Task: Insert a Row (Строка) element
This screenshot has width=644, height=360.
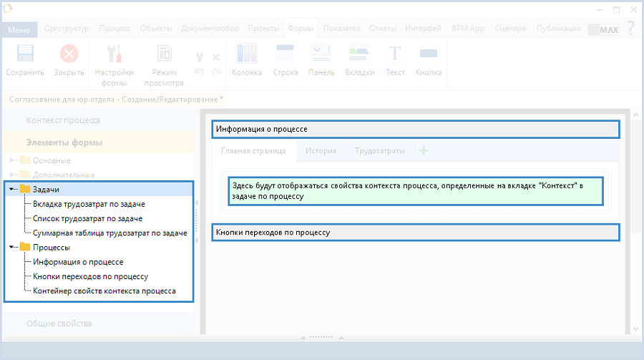Action: [x=286, y=54]
